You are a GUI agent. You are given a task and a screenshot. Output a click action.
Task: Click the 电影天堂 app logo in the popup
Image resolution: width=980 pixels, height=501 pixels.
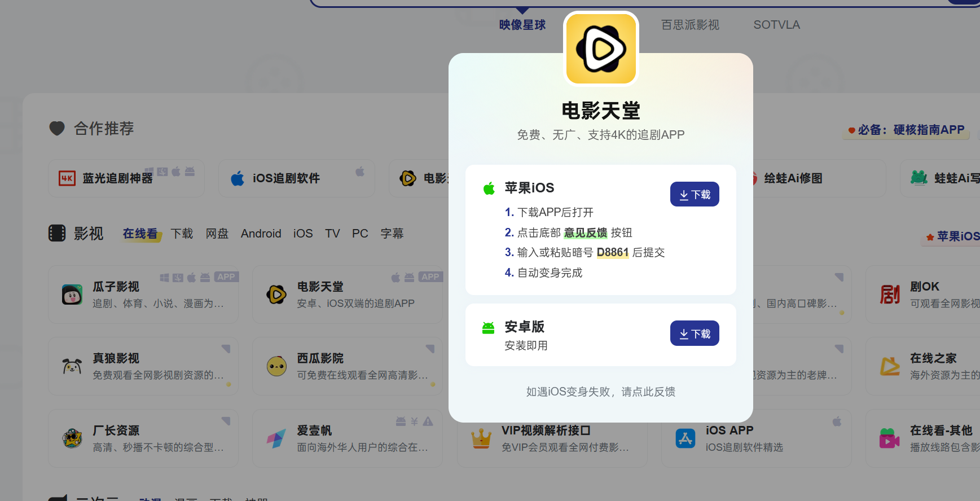click(601, 49)
